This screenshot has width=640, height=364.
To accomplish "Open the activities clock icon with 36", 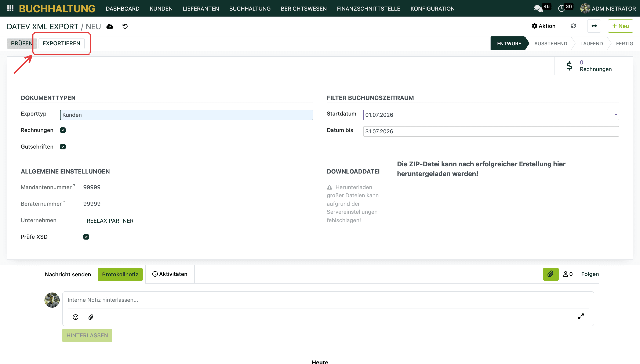I will point(561,8).
